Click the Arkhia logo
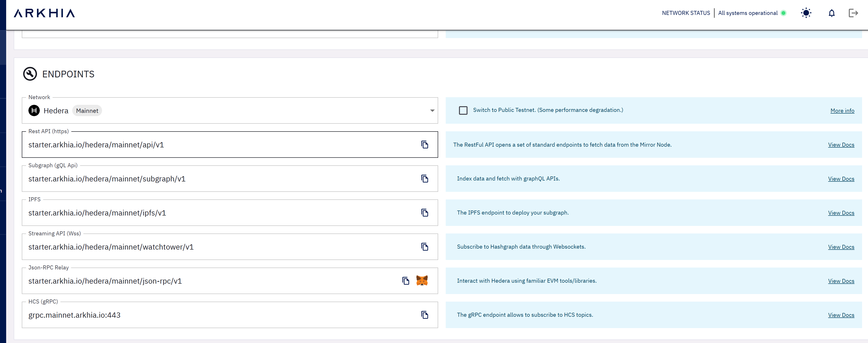This screenshot has height=343, width=868. coord(44,13)
